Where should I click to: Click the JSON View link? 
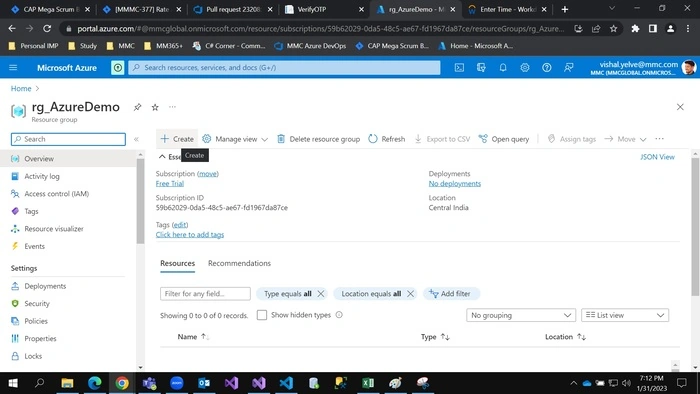coord(657,157)
